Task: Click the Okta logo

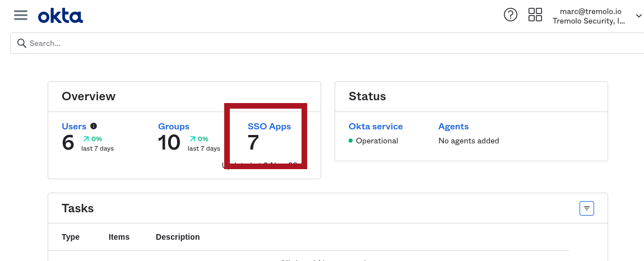Action: point(61,16)
